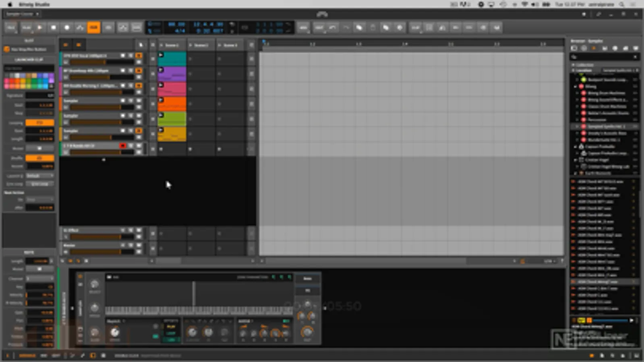Switch to the Mix view in footer

click(43, 356)
